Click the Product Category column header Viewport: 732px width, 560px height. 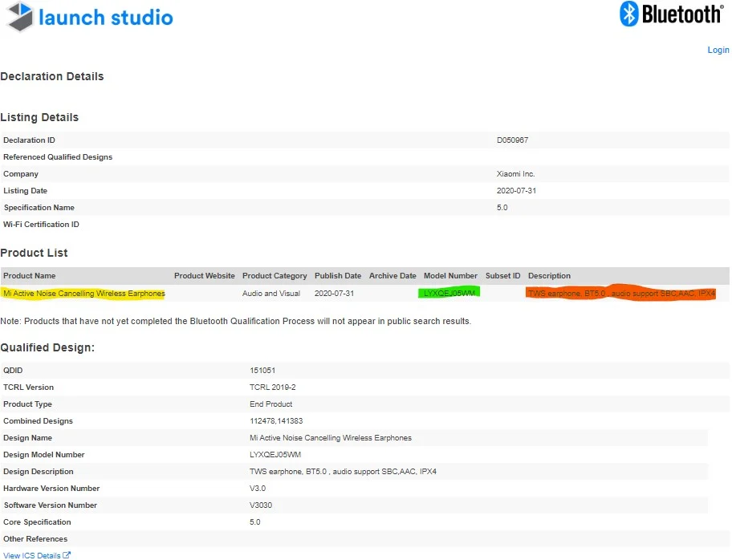click(274, 276)
